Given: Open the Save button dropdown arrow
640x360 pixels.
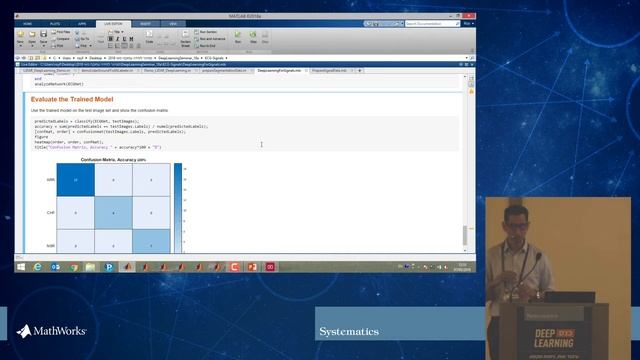Looking at the screenshot, I should coord(43,45).
